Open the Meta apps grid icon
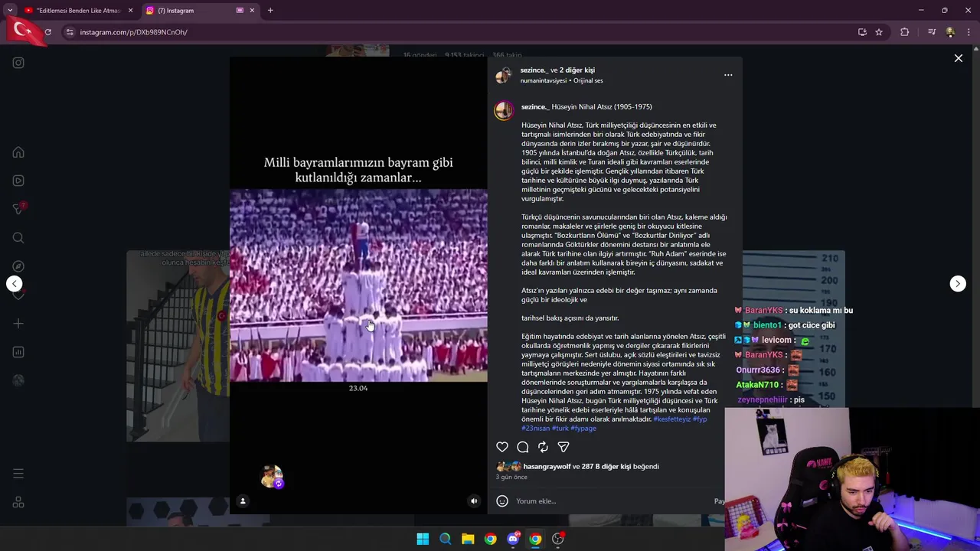This screenshot has height=551, width=980. pyautogui.click(x=18, y=502)
